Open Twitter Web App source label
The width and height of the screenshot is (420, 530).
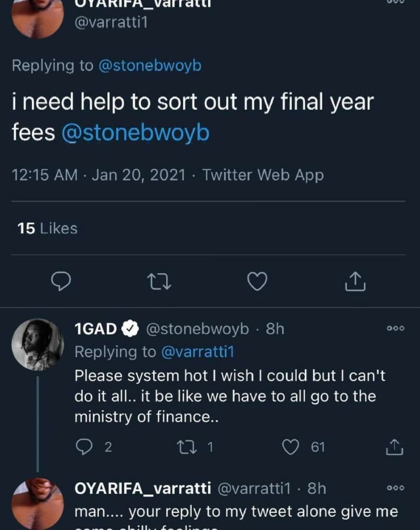coord(263,175)
